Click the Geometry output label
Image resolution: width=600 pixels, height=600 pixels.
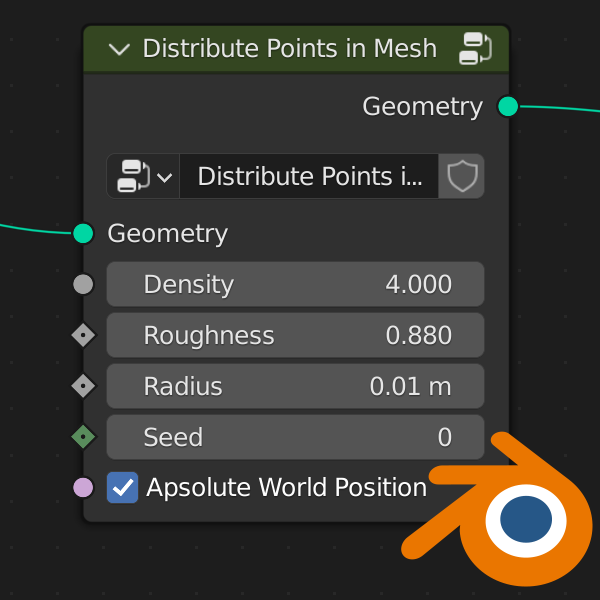click(x=422, y=107)
